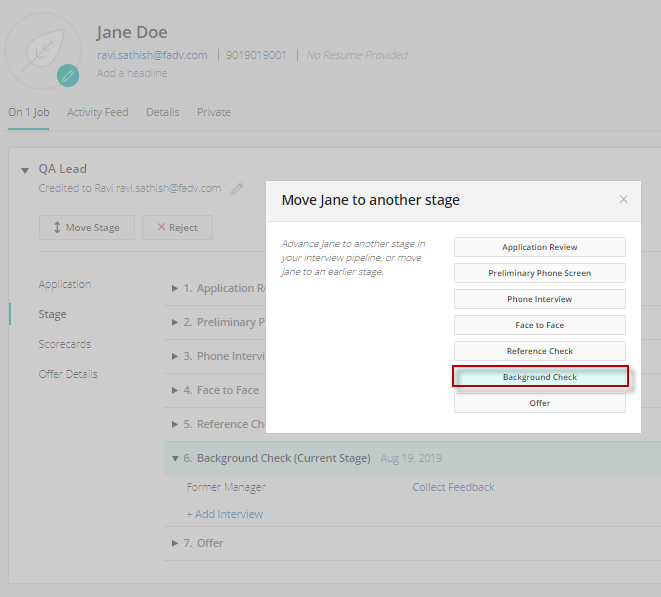Expand stage 3 Phone Interview row

tap(175, 356)
